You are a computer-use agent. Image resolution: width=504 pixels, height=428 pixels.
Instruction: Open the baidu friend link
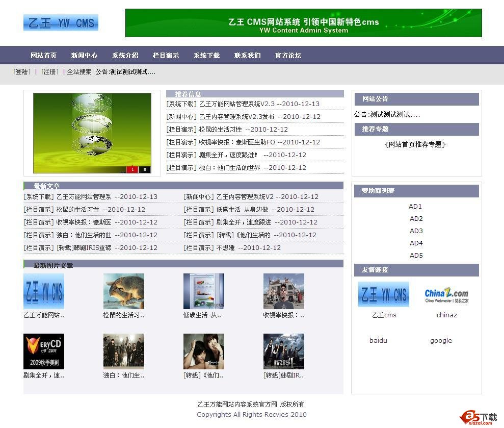[x=378, y=340]
